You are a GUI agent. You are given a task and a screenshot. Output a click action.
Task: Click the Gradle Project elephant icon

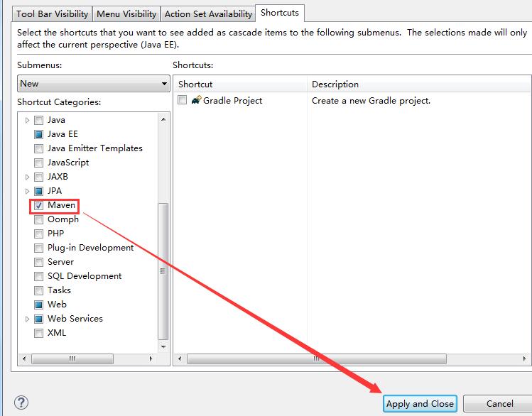(x=196, y=100)
